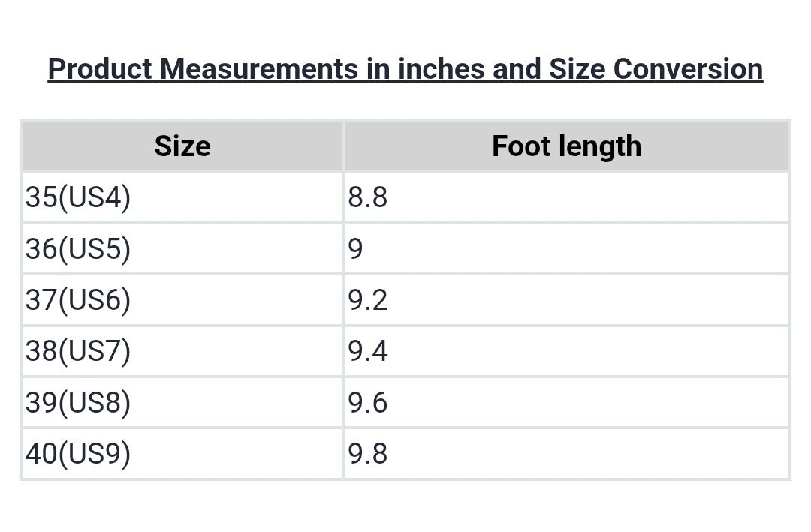Pick the 37(US6) size cell
The image size is (811, 532).
78,300
